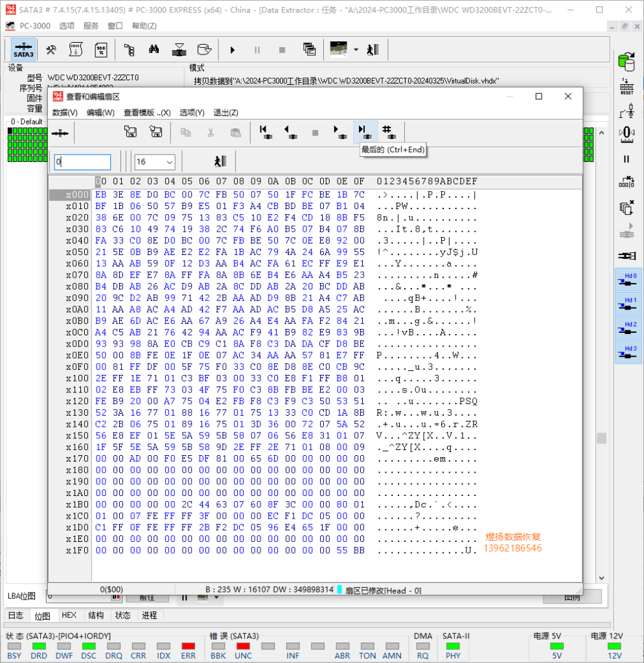This screenshot has height=663, width=644.
Task: Toggle the Hd 3 head button
Action: pyautogui.click(x=627, y=352)
